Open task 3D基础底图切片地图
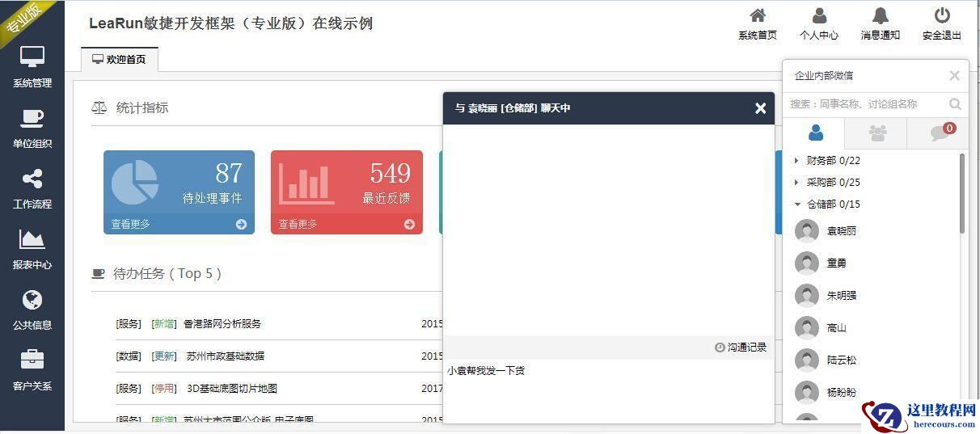Screen dimensions: 980x434 232,389
